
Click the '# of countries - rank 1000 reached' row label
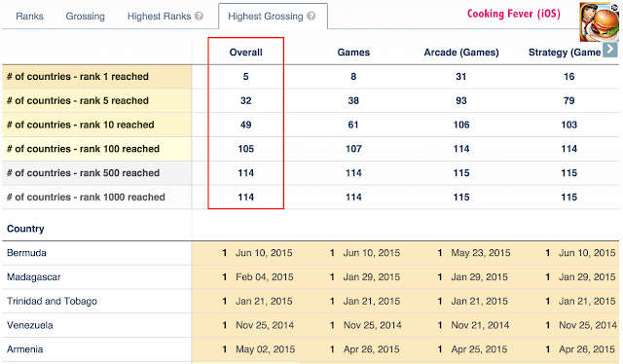86,198
